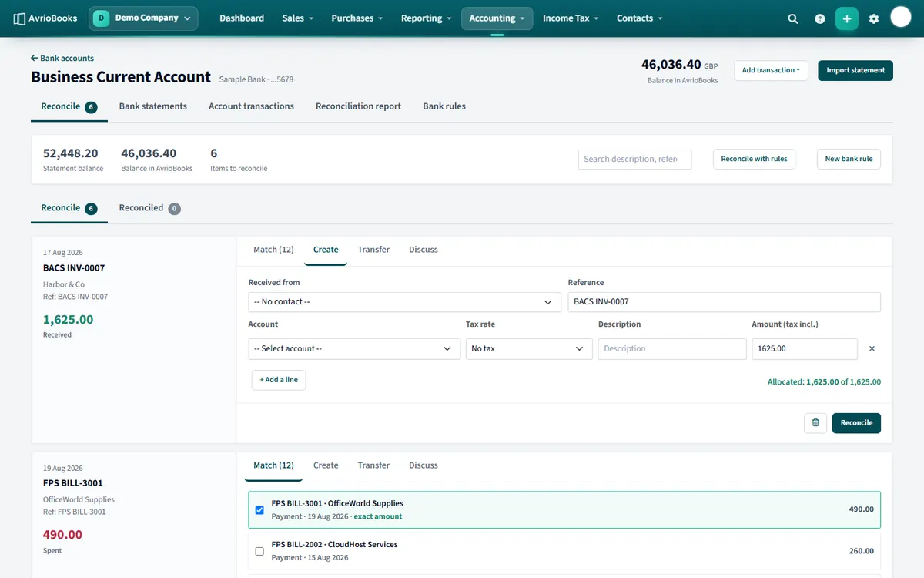Open the Received from contact dropdown
Screen dimensions: 924x578
click(404, 302)
